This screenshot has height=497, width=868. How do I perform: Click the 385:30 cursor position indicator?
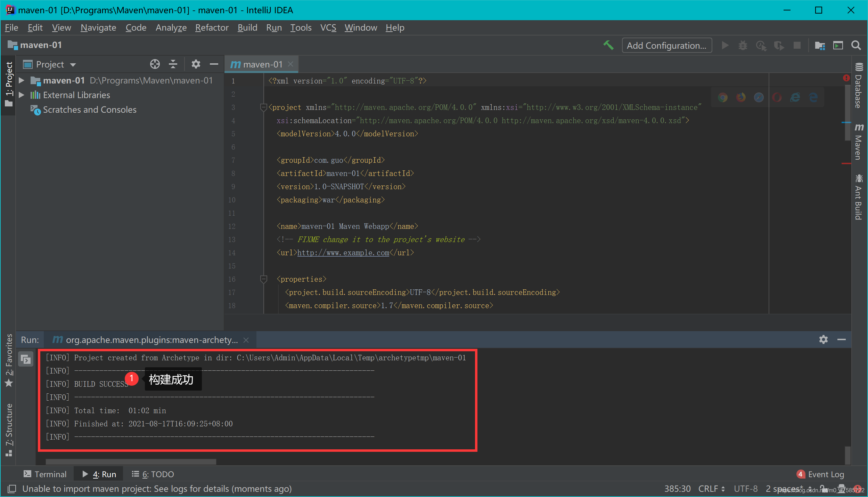tap(678, 489)
